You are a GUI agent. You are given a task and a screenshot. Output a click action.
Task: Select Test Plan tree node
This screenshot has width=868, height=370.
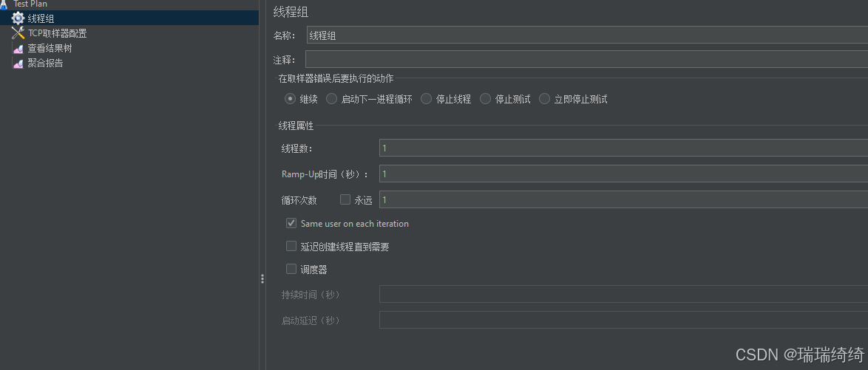click(30, 4)
